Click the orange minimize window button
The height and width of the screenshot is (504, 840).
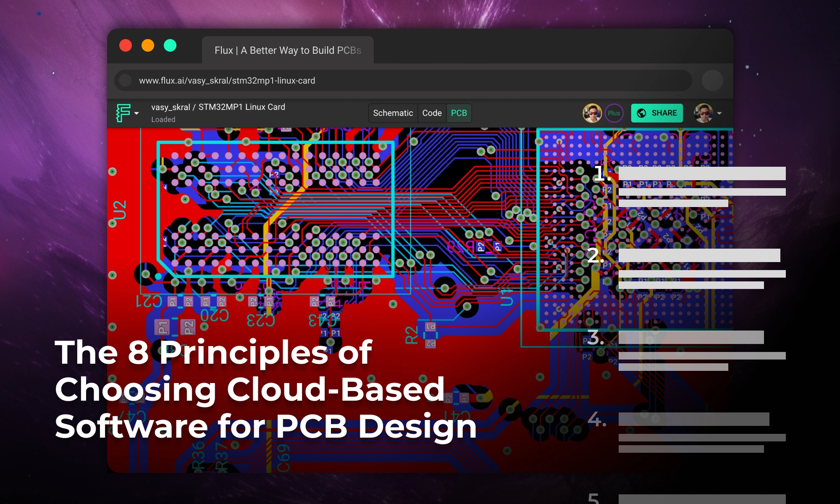point(148,45)
